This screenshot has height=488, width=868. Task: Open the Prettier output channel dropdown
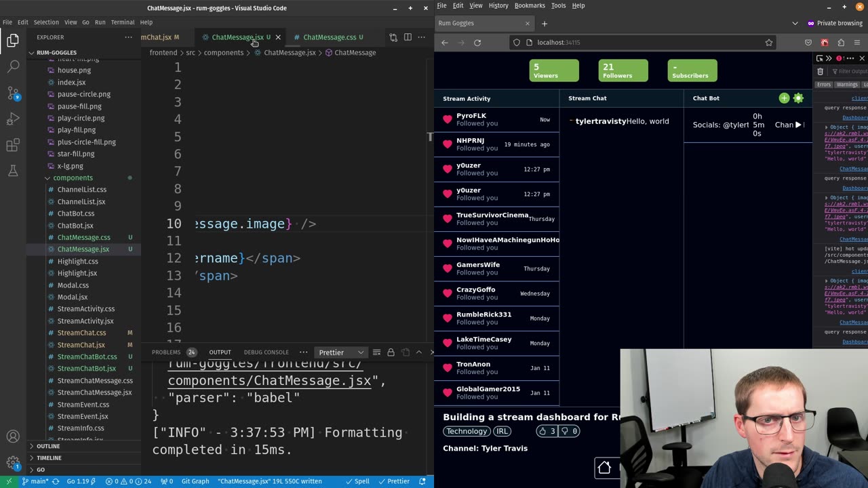click(x=342, y=352)
